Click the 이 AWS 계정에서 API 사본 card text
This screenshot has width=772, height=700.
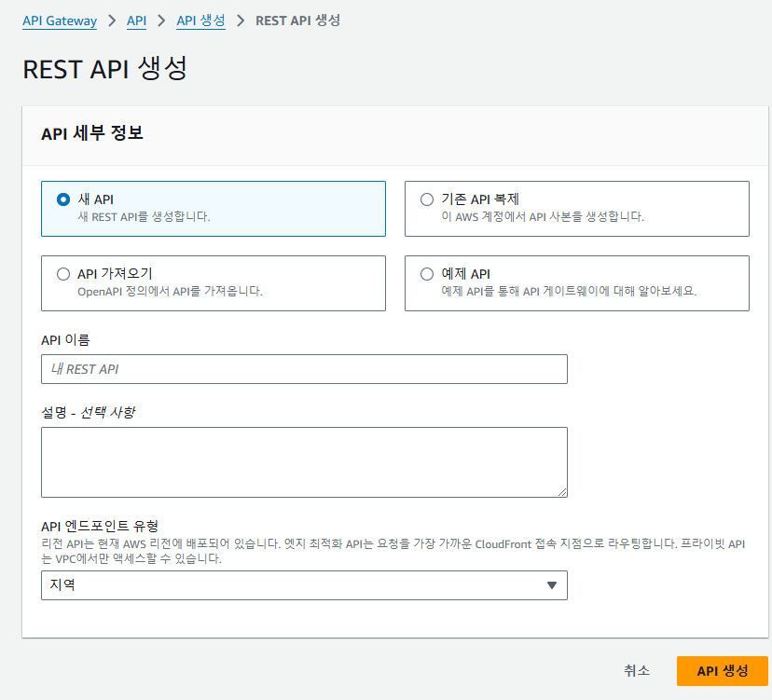pos(543,217)
